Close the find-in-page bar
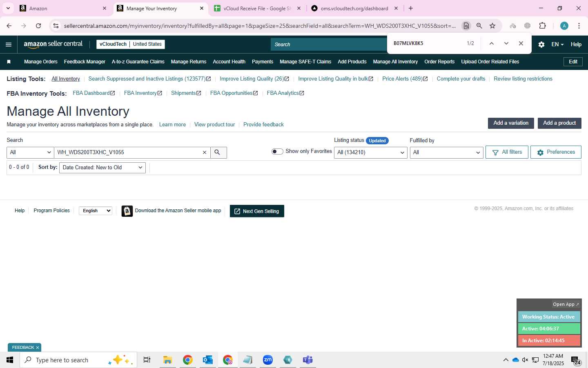Viewport: 588px width, 368px height. click(521, 43)
